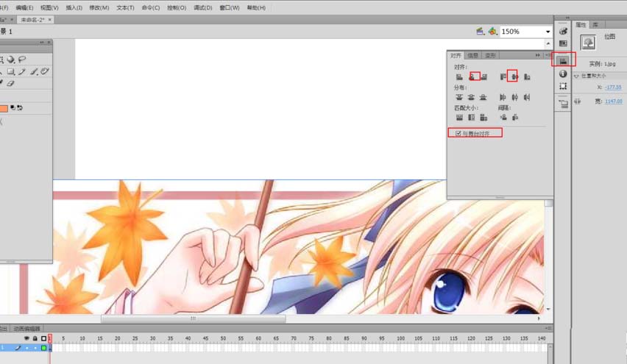Toggle layer 1 lock dot
Screen dimensions: 627x364
pyautogui.click(x=35, y=348)
